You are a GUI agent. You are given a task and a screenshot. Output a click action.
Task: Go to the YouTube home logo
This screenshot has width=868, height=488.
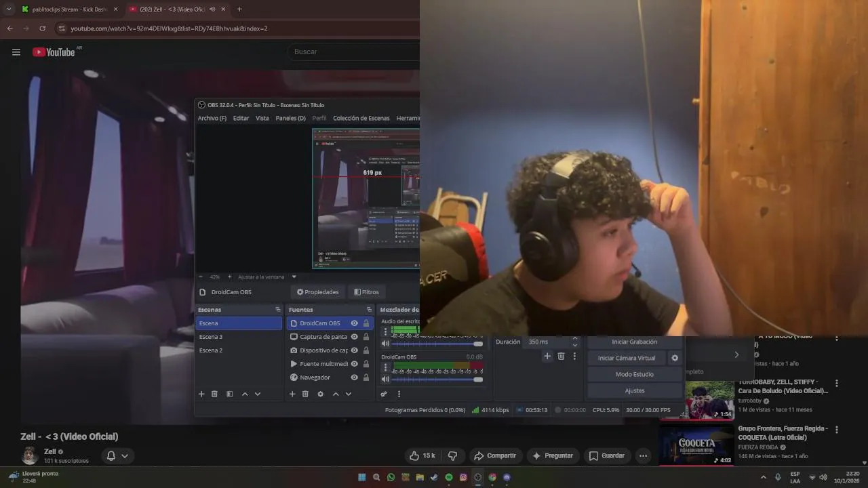(x=54, y=52)
